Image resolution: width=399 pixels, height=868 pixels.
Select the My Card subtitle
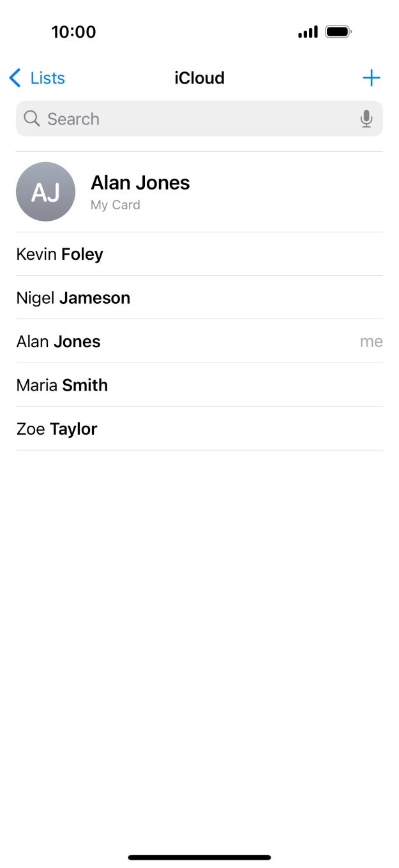click(x=116, y=206)
